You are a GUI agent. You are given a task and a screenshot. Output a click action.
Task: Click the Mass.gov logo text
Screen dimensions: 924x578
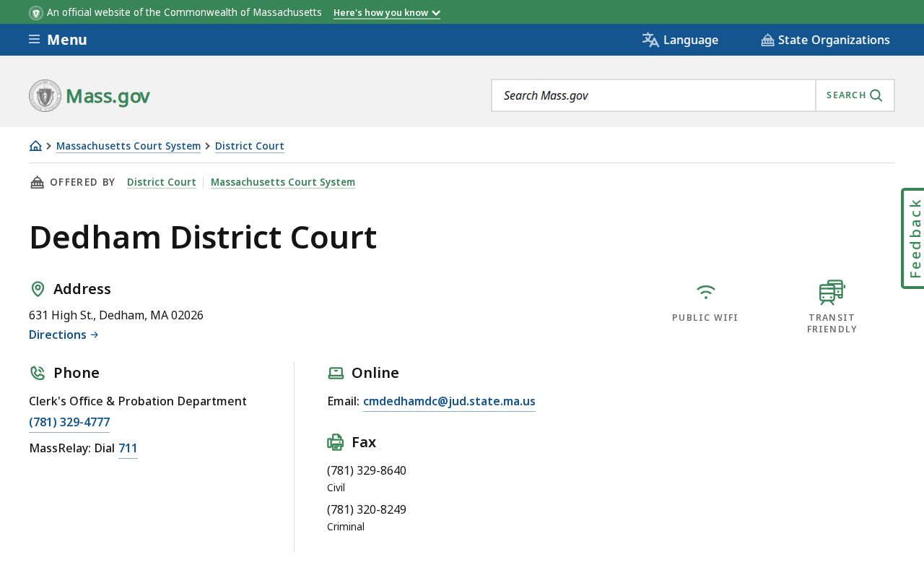coord(108,96)
